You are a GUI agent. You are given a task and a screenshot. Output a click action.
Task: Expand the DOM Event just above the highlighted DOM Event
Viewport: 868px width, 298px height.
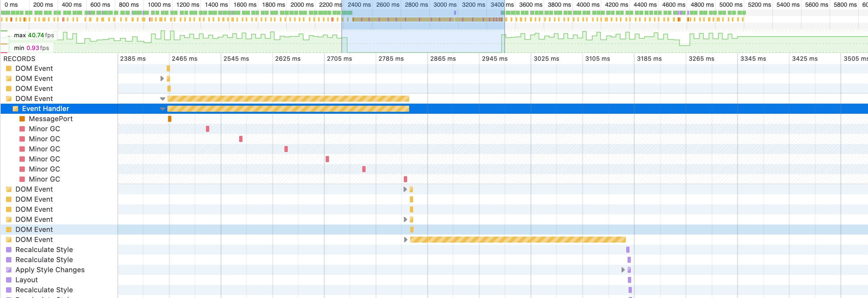pos(405,219)
